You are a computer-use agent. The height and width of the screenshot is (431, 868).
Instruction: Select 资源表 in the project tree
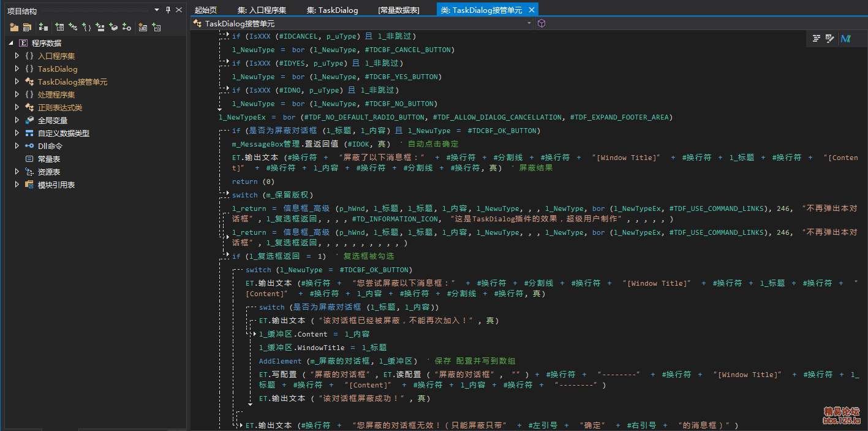pyautogui.click(x=49, y=172)
